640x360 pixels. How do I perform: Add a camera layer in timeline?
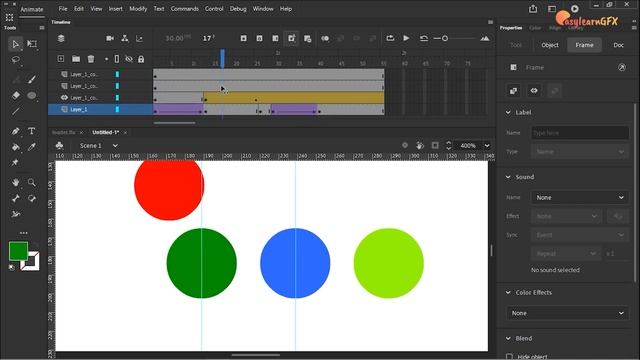(110, 38)
